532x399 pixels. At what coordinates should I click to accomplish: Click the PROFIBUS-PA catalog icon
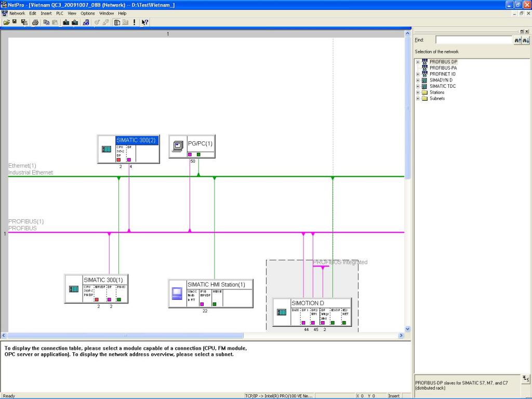424,68
